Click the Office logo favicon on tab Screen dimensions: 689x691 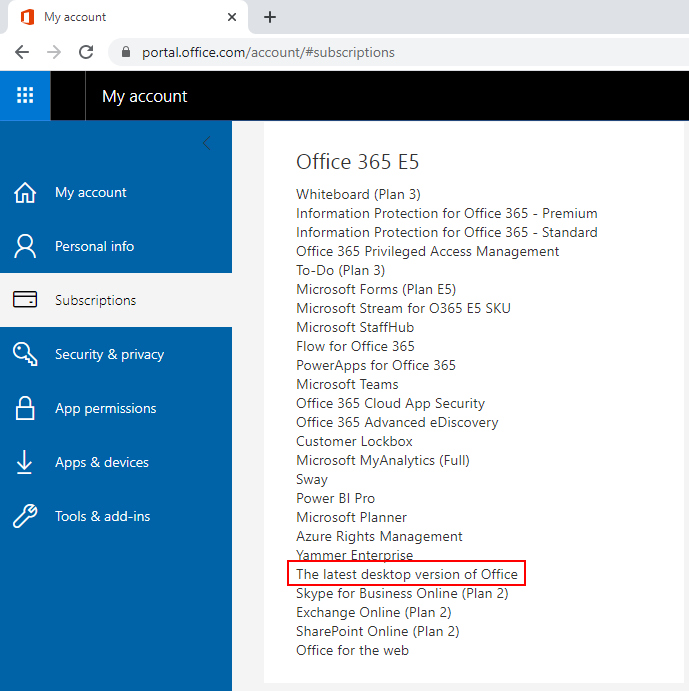tap(27, 17)
